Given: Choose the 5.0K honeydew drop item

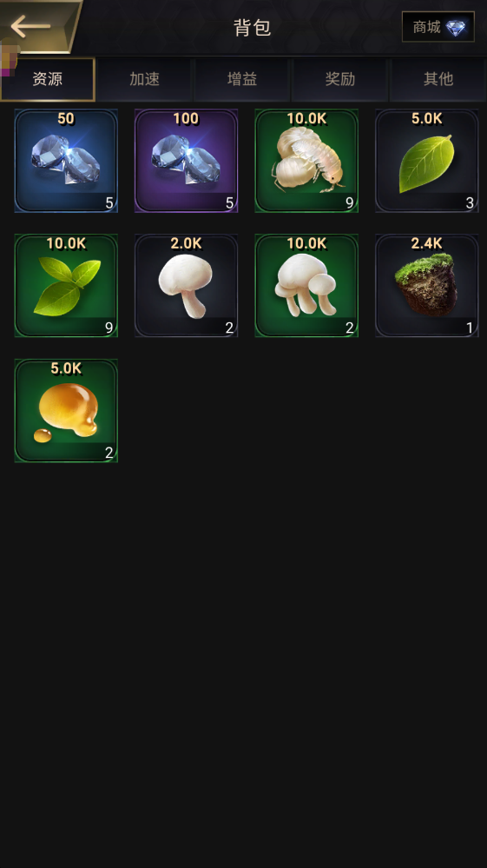Looking at the screenshot, I should tap(66, 411).
